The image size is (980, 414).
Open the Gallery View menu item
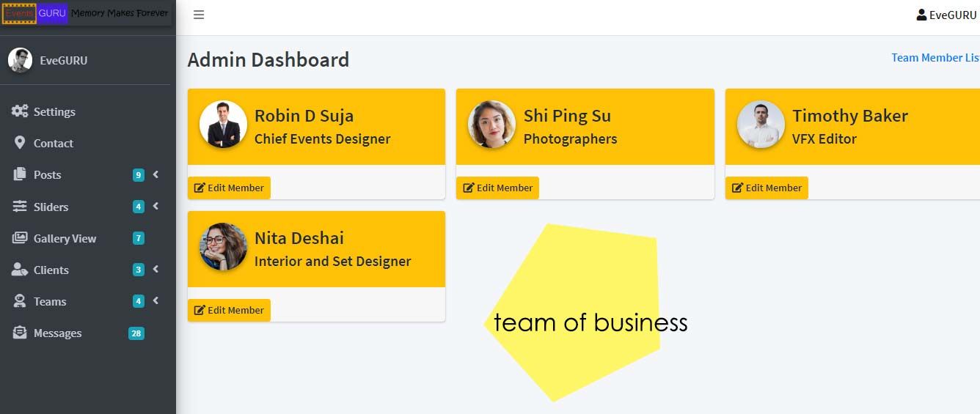pos(65,239)
